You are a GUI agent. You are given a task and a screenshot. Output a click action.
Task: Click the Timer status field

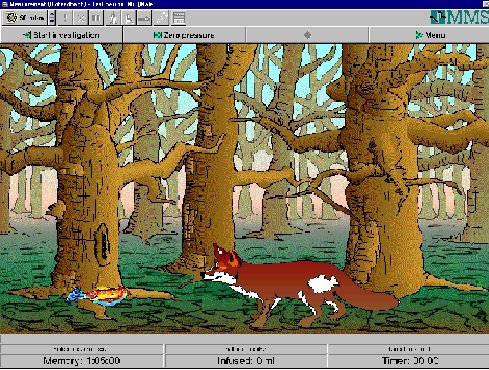click(x=409, y=361)
